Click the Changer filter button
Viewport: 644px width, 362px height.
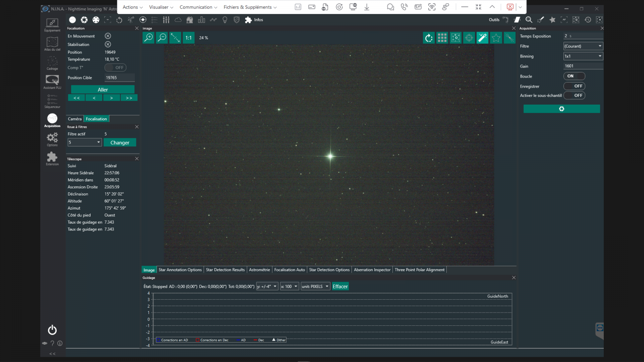(120, 142)
